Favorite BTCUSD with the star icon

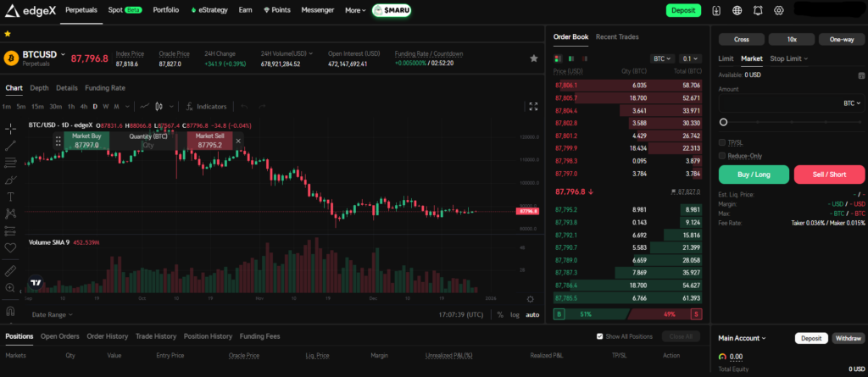pyautogui.click(x=533, y=58)
